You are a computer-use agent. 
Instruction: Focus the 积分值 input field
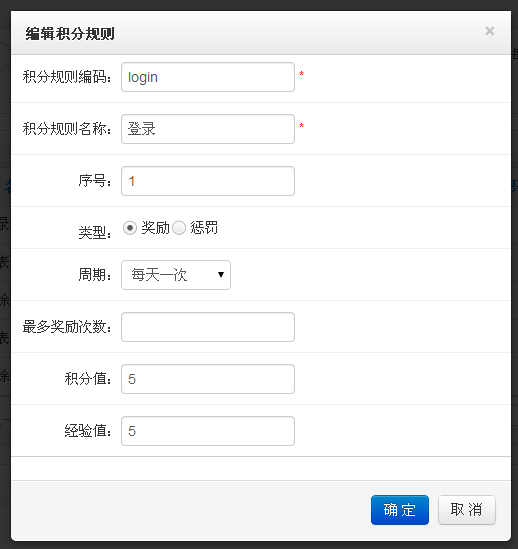[208, 379]
